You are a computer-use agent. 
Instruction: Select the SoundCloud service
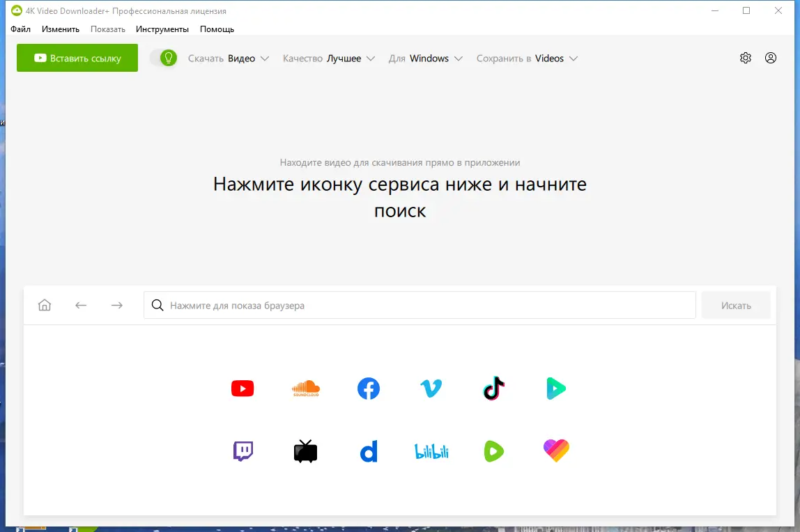coord(305,389)
